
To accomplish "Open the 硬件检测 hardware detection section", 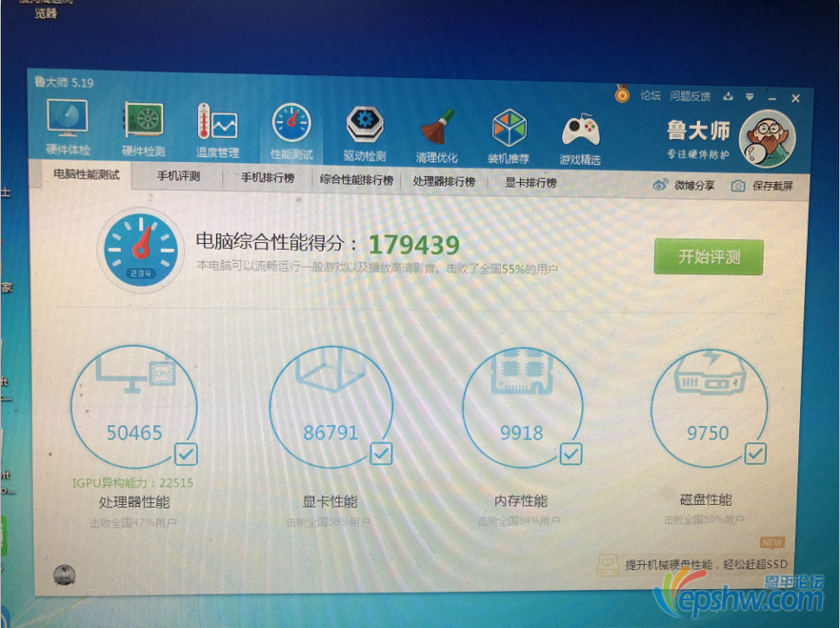I will pyautogui.click(x=143, y=129).
